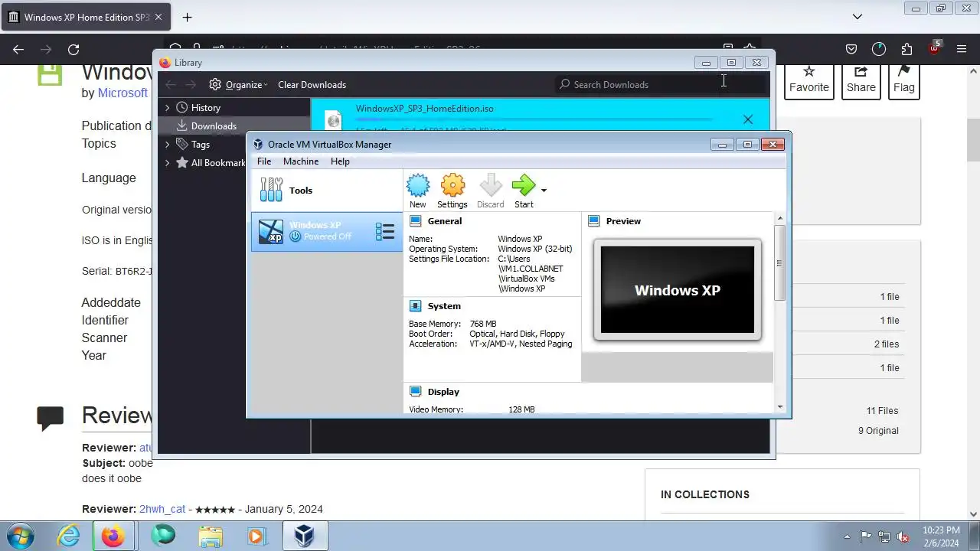Click the network tray icon
Image resolution: width=980 pixels, height=551 pixels.
[x=884, y=536]
